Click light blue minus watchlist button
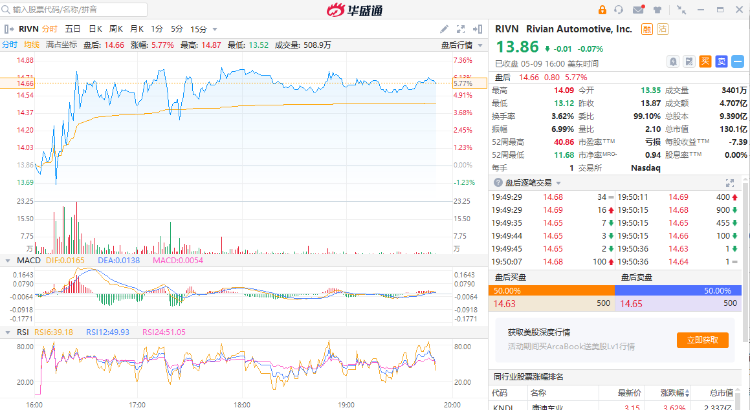The image size is (750, 410). tap(738, 62)
